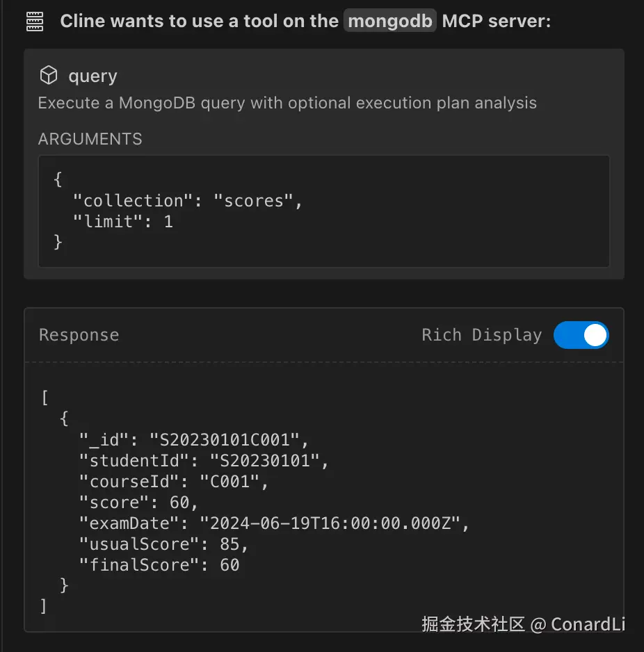Click the mongodb server name badge
The image size is (644, 652).
(x=389, y=21)
